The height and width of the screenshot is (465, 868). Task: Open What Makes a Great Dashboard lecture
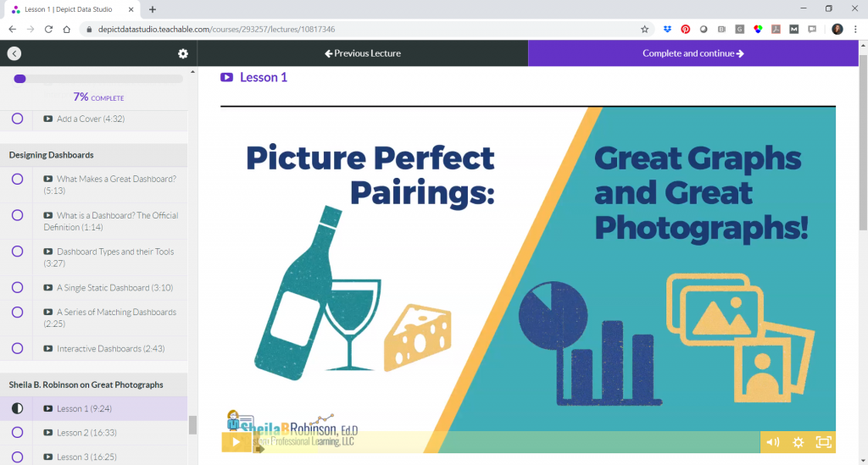point(110,185)
